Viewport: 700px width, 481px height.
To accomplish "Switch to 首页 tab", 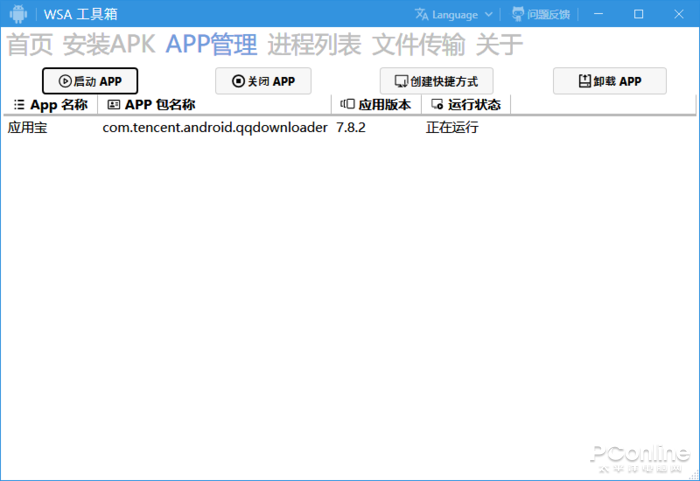I will pyautogui.click(x=29, y=45).
